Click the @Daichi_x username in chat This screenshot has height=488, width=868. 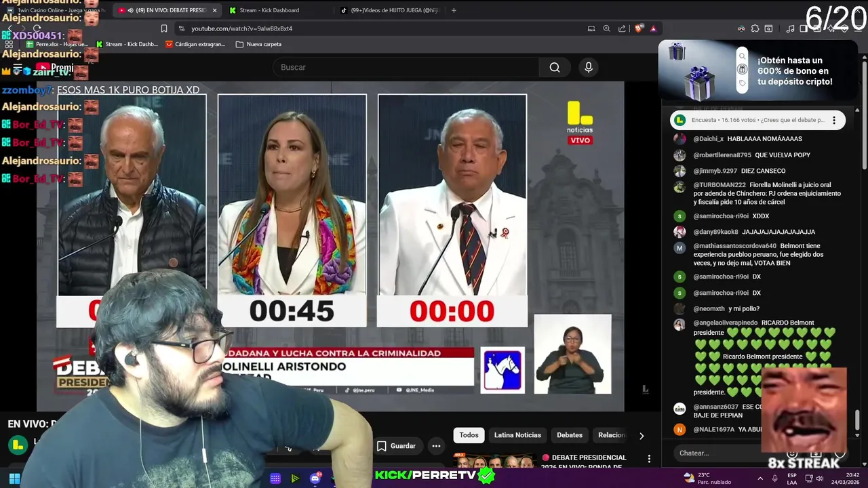(708, 139)
